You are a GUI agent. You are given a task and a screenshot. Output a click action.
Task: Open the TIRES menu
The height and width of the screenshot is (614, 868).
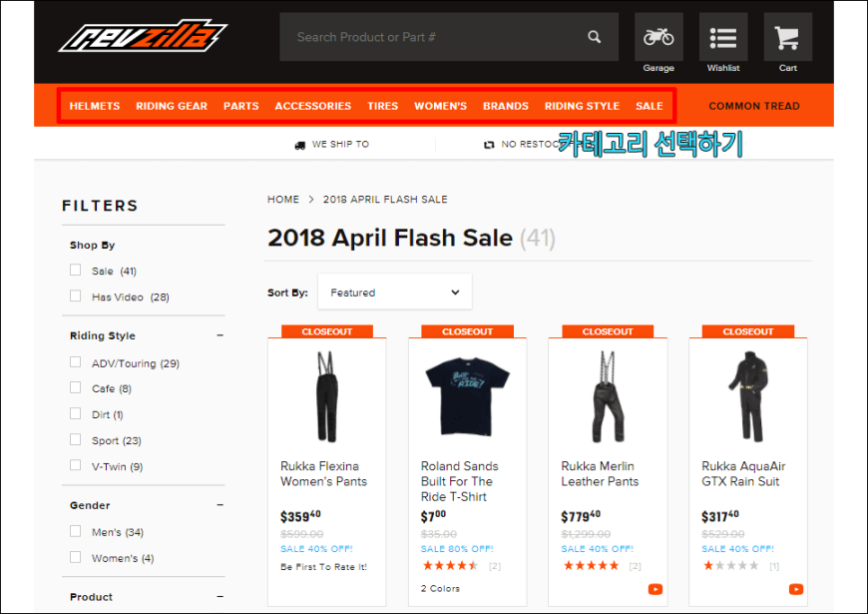(x=382, y=106)
